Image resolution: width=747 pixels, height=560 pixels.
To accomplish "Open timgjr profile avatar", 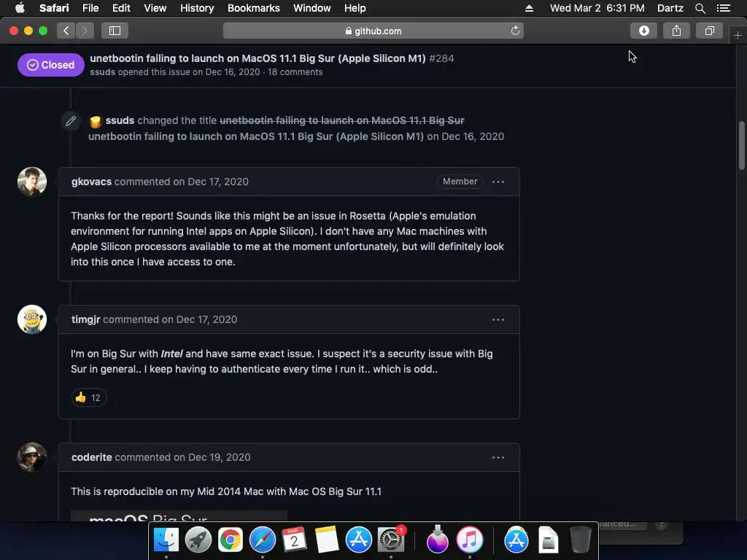I will [x=32, y=319].
